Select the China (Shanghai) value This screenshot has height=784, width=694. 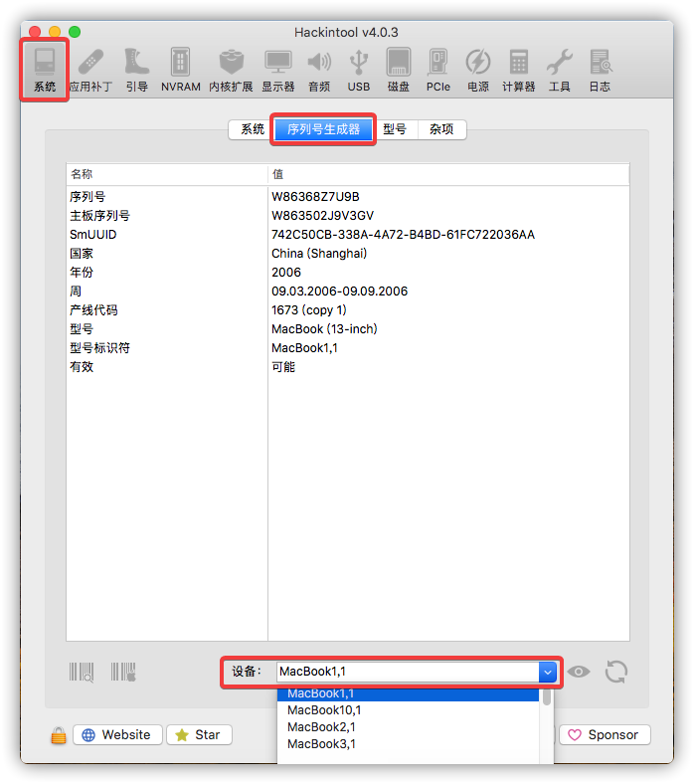(x=319, y=254)
